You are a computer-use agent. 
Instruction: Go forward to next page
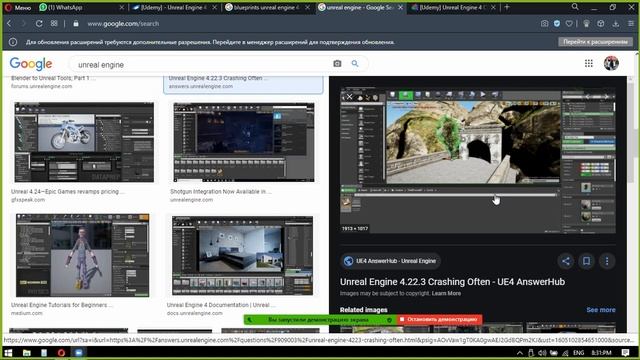(23, 24)
